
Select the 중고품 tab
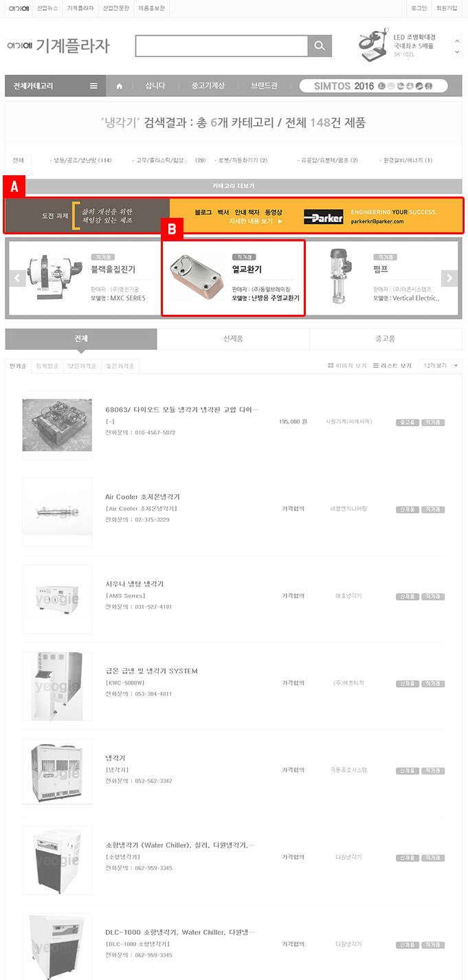(386, 339)
